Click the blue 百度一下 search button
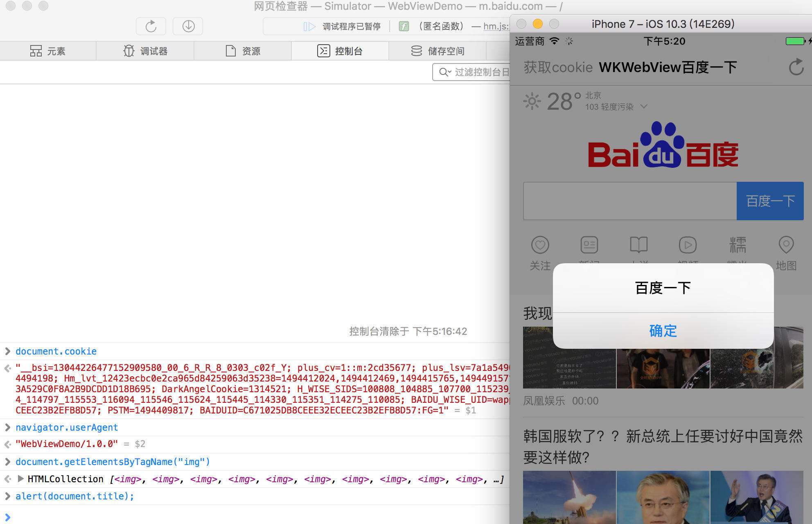The height and width of the screenshot is (524, 812). (x=770, y=201)
